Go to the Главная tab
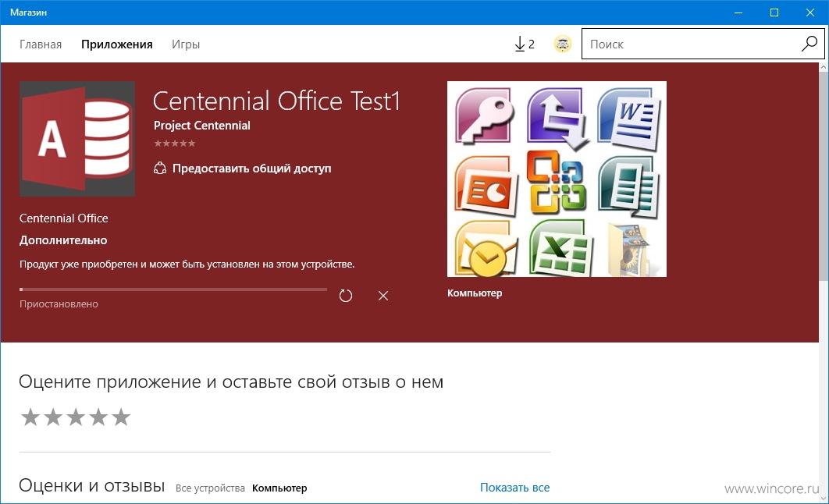The image size is (829, 504). (x=41, y=44)
